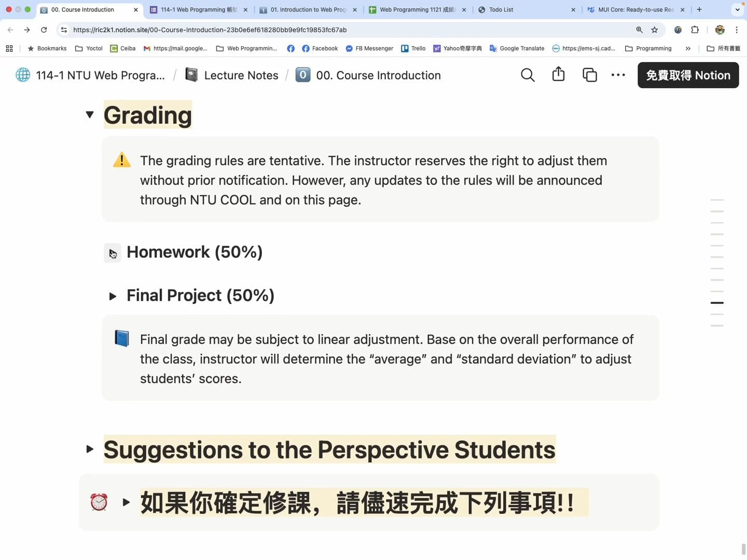This screenshot has height=560, width=747.
Task: Click the duplicate page icon
Action: tap(589, 75)
